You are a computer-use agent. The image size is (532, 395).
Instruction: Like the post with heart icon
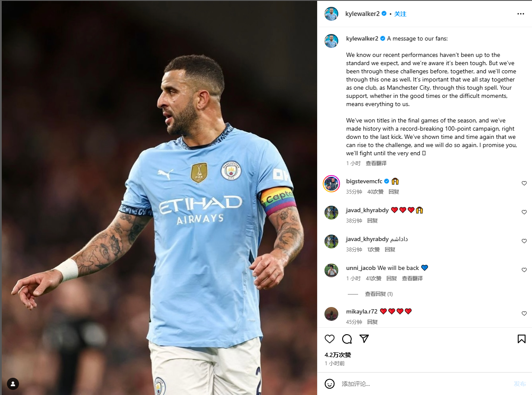click(330, 339)
